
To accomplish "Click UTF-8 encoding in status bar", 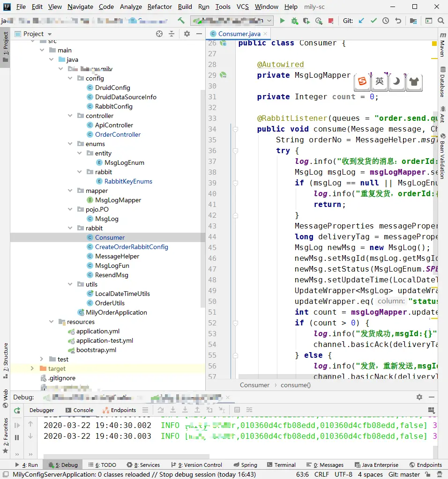I will (343, 474).
